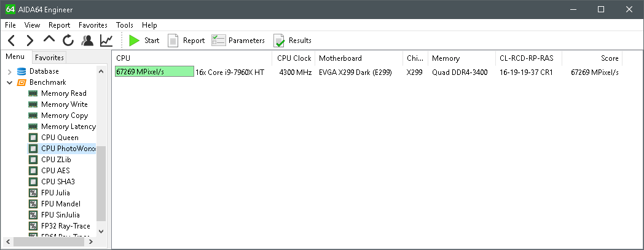
Task: Sort by the CPU Clock column header
Action: (294, 58)
